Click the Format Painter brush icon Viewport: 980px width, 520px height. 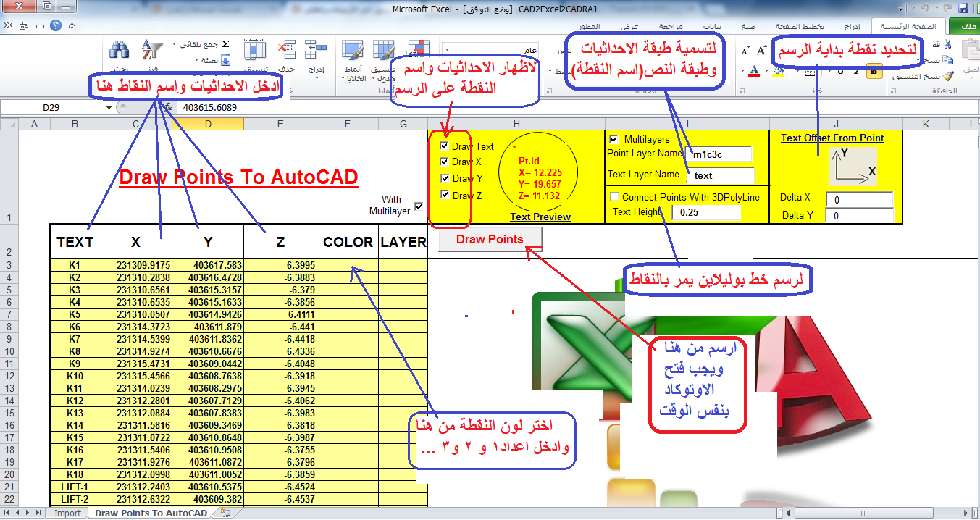949,76
